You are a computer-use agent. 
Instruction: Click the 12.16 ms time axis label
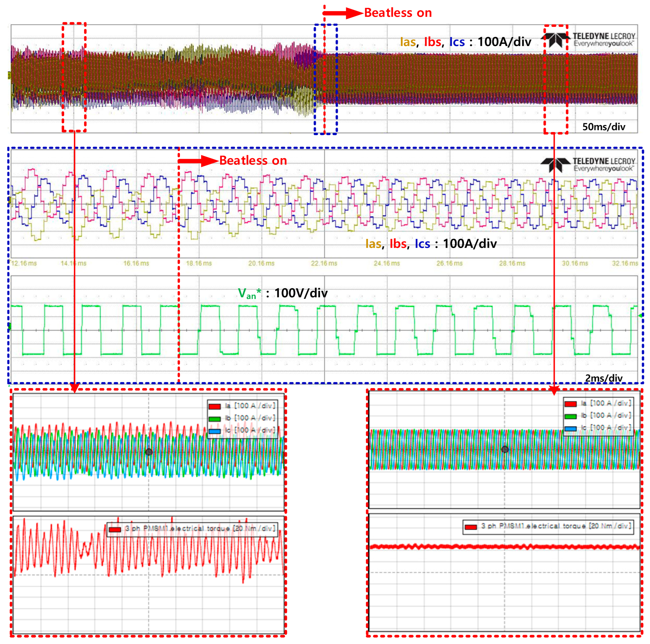[24, 263]
